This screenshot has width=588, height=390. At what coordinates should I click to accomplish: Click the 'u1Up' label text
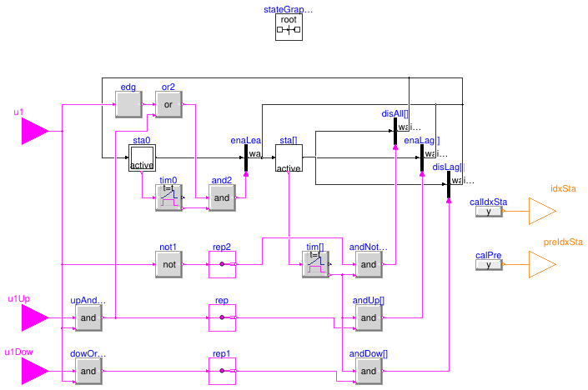pyautogui.click(x=18, y=299)
